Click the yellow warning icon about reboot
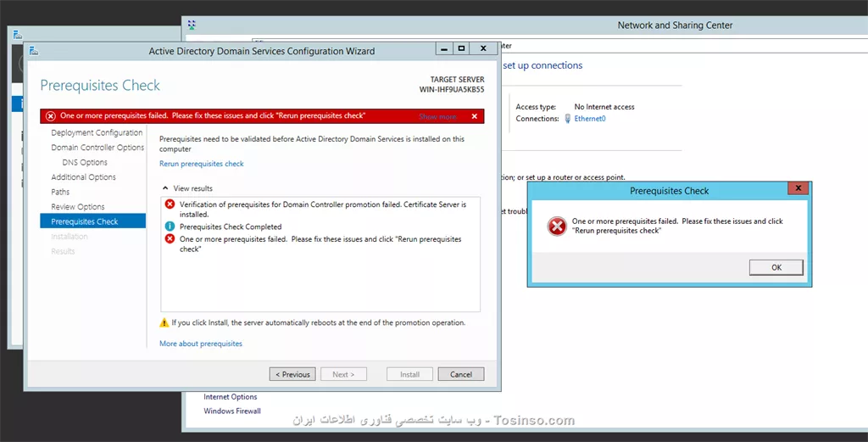The width and height of the screenshot is (868, 442). point(164,322)
